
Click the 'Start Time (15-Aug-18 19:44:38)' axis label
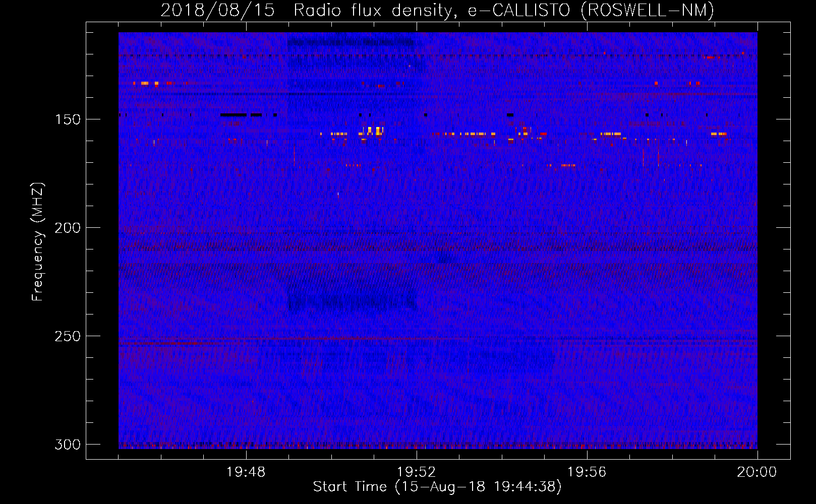[437, 487]
